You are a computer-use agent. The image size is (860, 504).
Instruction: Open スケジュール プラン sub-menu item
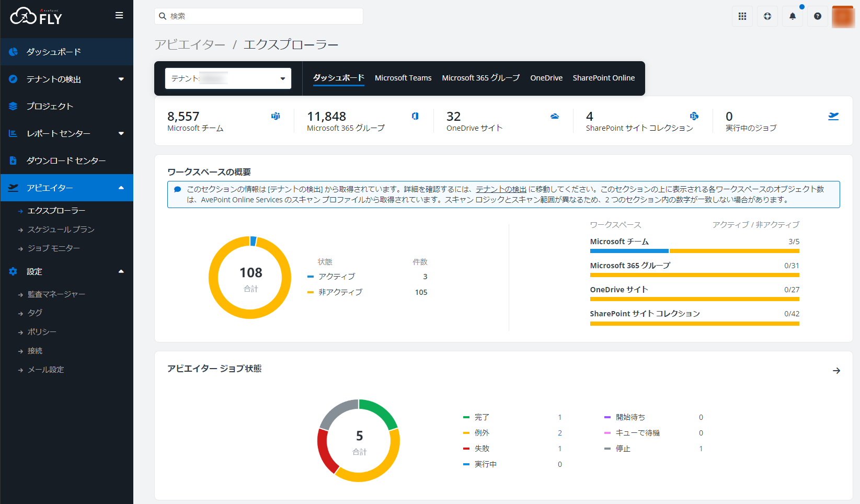(61, 230)
